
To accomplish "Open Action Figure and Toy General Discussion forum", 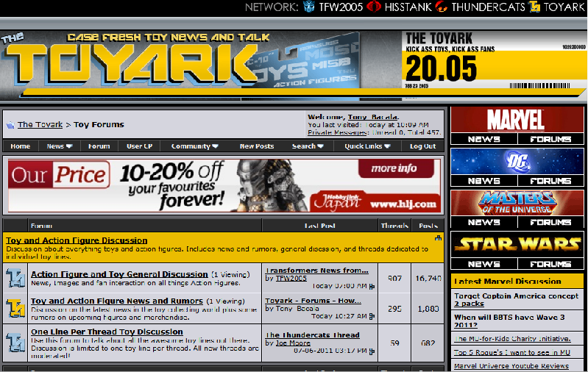I will pyautogui.click(x=119, y=274).
